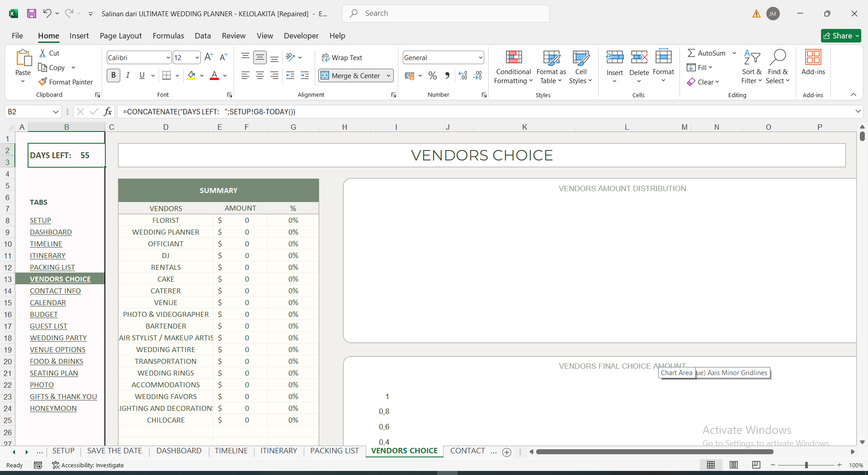Decrease font size with the smaller A icon
This screenshot has height=475, width=868.
(223, 57)
